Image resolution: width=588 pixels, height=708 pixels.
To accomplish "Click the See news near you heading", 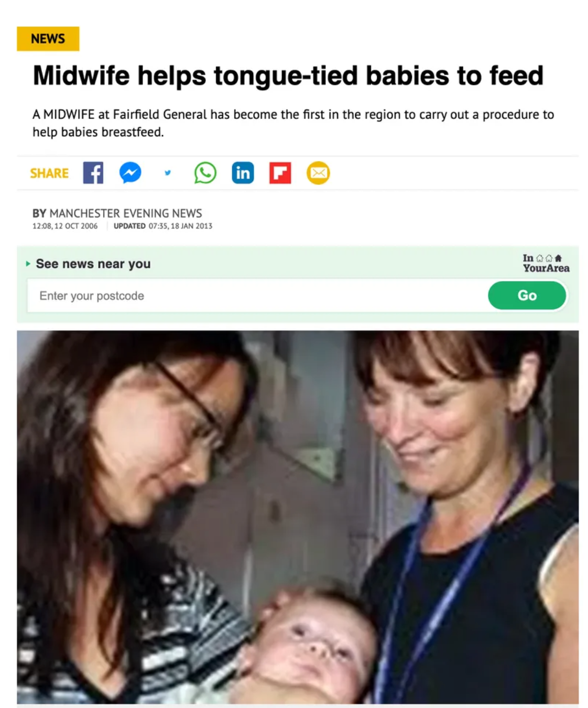I will [93, 264].
